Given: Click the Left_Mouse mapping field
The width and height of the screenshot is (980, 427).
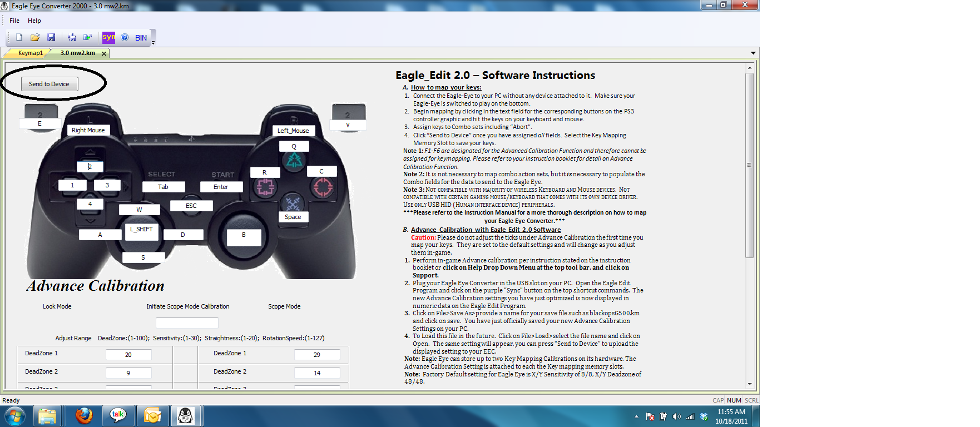Looking at the screenshot, I should (x=293, y=131).
